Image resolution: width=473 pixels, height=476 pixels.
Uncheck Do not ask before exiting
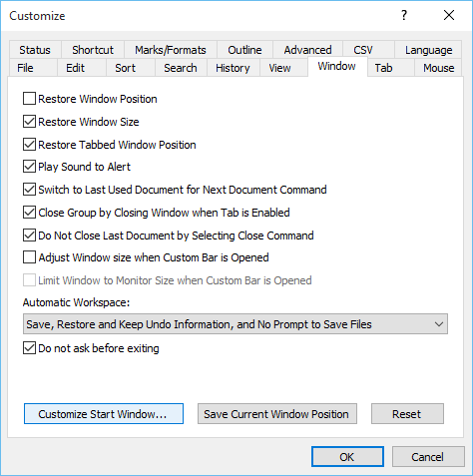point(29,348)
